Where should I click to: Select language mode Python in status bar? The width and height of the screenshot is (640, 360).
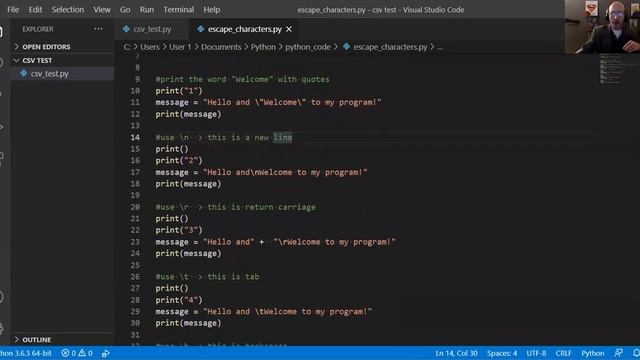pos(593,353)
